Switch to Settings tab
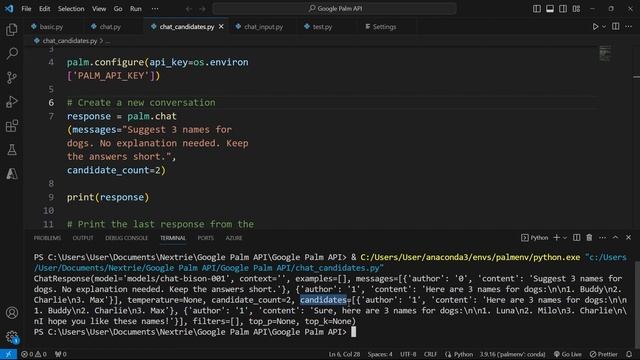 [384, 27]
